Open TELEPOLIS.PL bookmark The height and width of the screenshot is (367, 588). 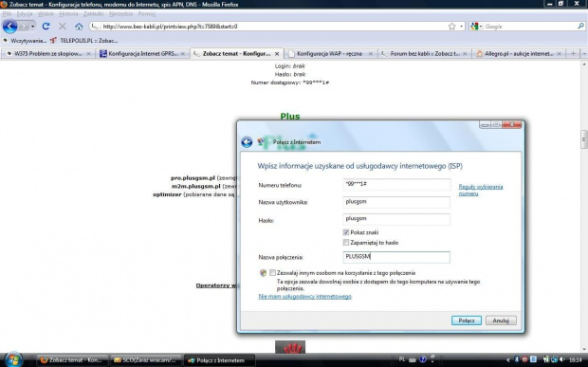tap(84, 41)
